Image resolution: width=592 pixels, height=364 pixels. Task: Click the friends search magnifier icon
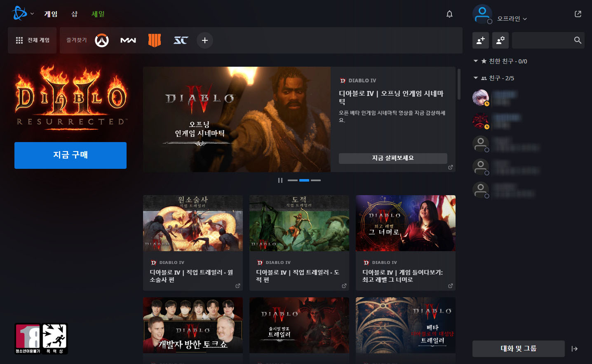tap(578, 40)
